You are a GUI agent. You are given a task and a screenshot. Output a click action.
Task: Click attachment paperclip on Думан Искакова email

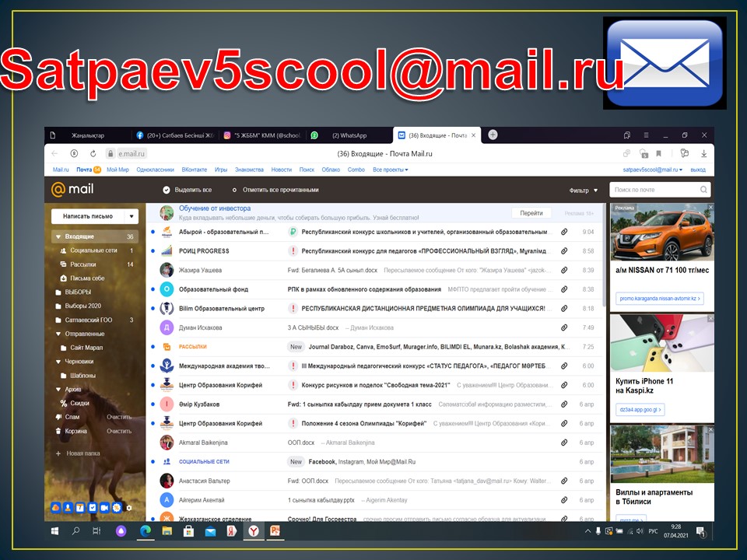point(564,327)
